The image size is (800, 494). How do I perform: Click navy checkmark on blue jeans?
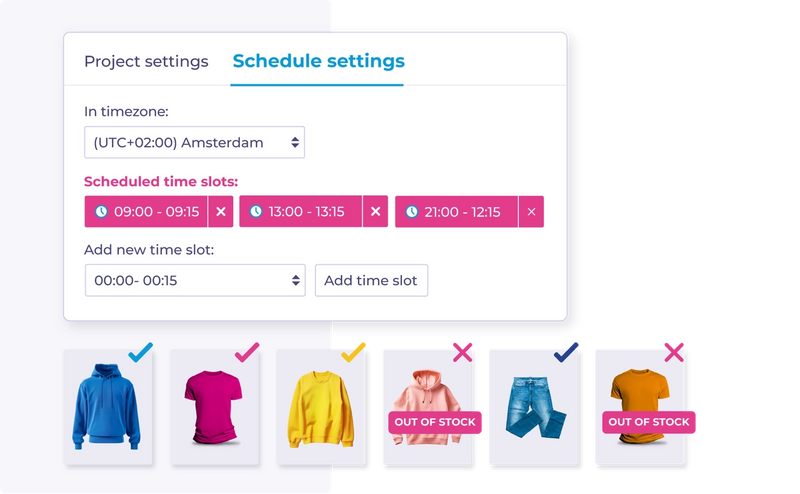point(566,352)
